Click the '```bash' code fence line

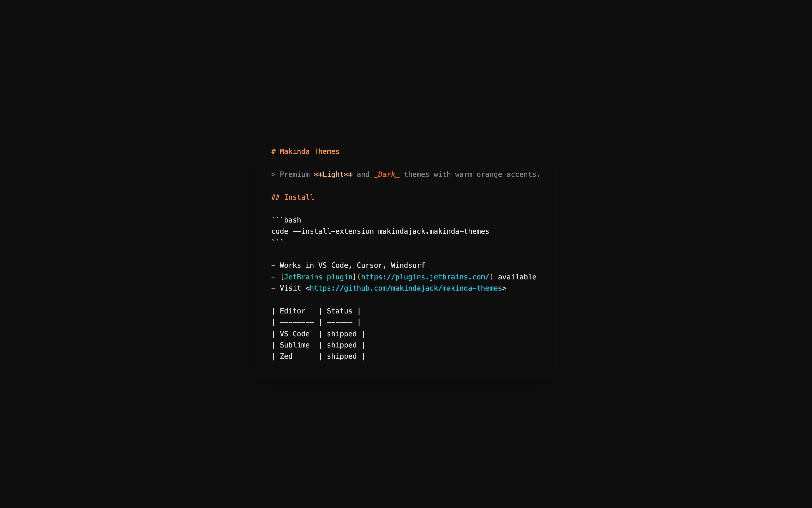pyautogui.click(x=286, y=220)
